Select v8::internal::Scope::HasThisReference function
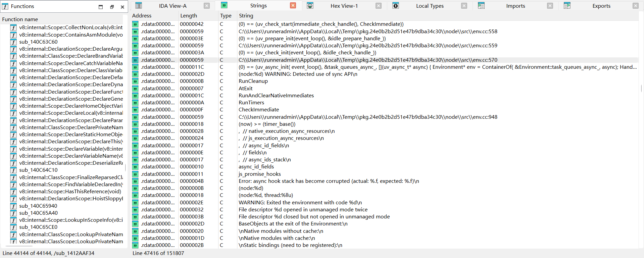This screenshot has height=258, width=644. coord(70,192)
